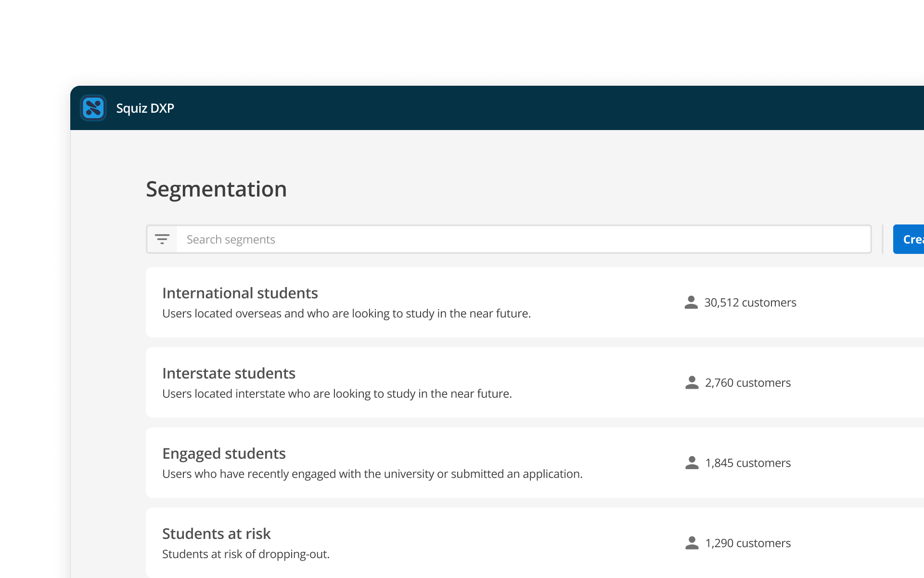Open Engaged students segment
The image size is (924, 578).
coord(224,453)
